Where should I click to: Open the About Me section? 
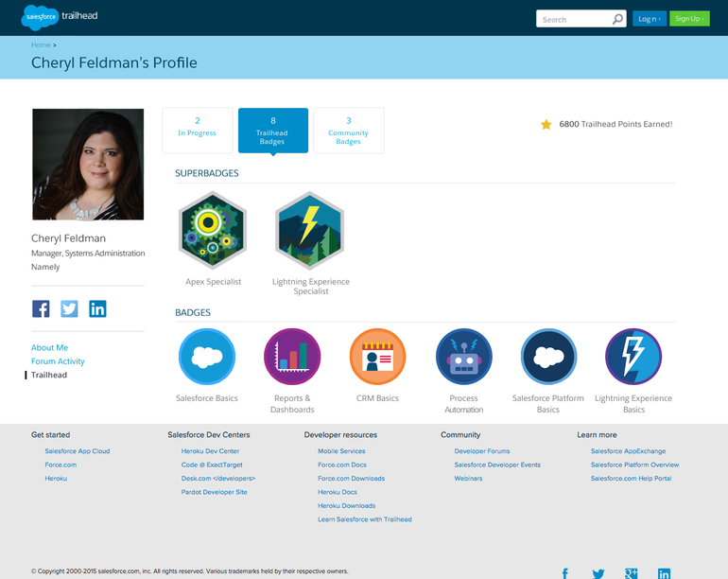click(50, 347)
